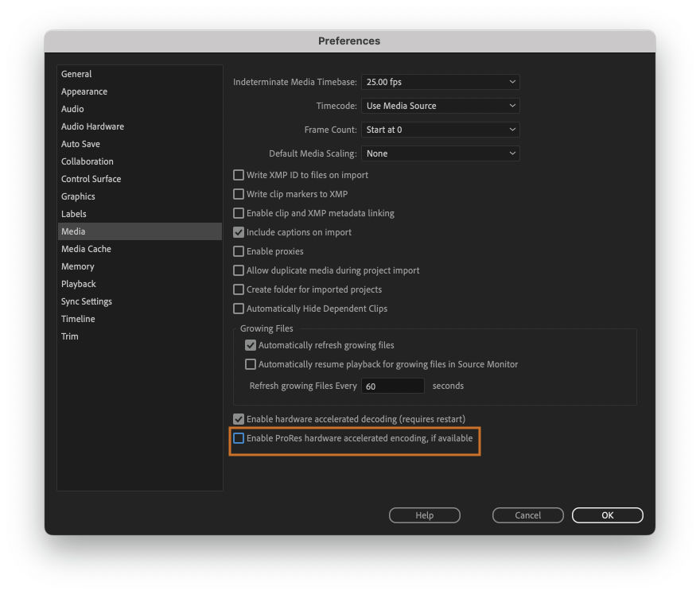Open Indeterminate Media Timebase dropdown
This screenshot has height=594, width=700.
click(441, 82)
